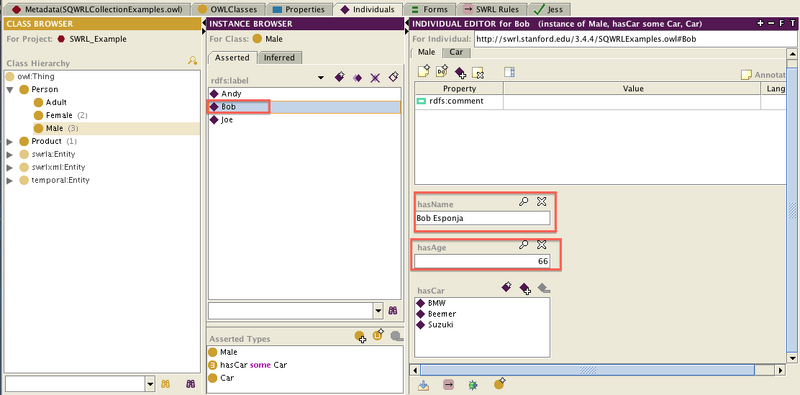The width and height of the screenshot is (800, 395).
Task: Select owl:Thing in class hierarchy
Action: coord(30,77)
